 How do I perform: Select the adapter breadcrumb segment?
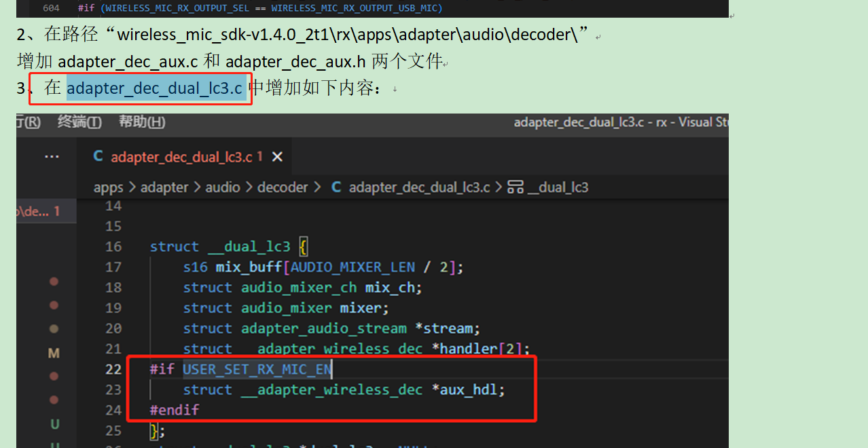164,187
